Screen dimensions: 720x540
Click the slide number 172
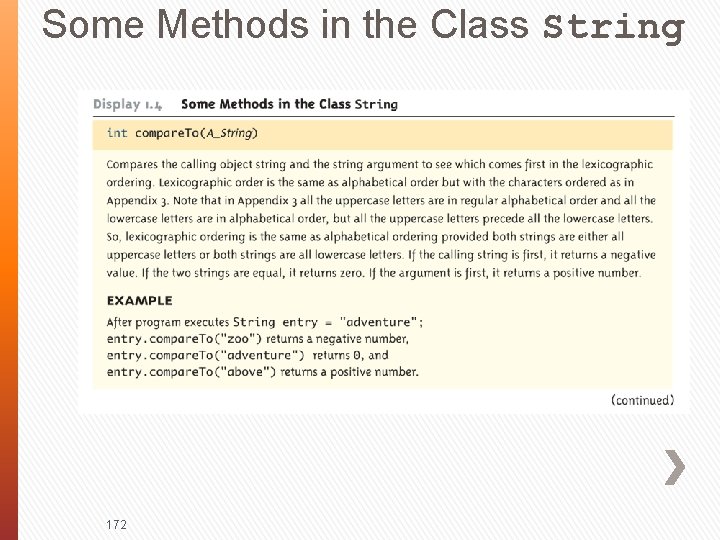(x=116, y=524)
